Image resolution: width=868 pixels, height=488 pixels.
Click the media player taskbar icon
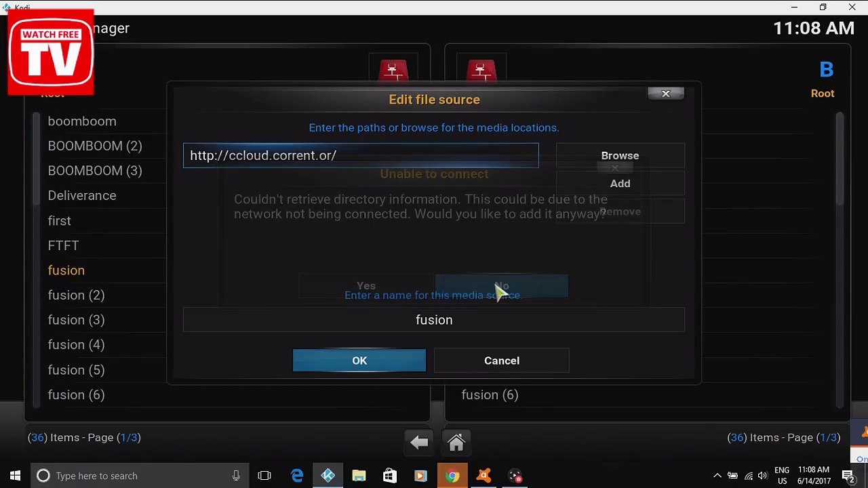420,476
